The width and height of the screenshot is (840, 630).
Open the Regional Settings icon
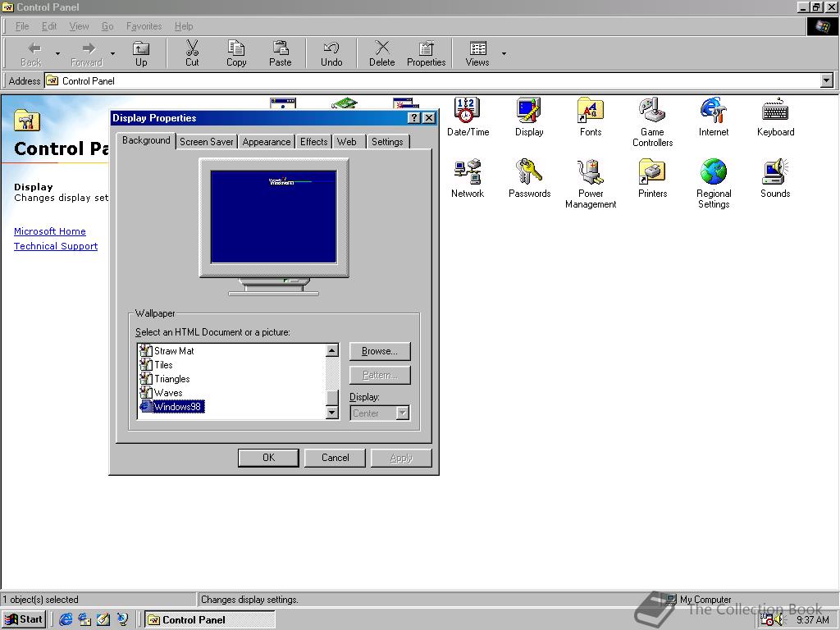[714, 183]
